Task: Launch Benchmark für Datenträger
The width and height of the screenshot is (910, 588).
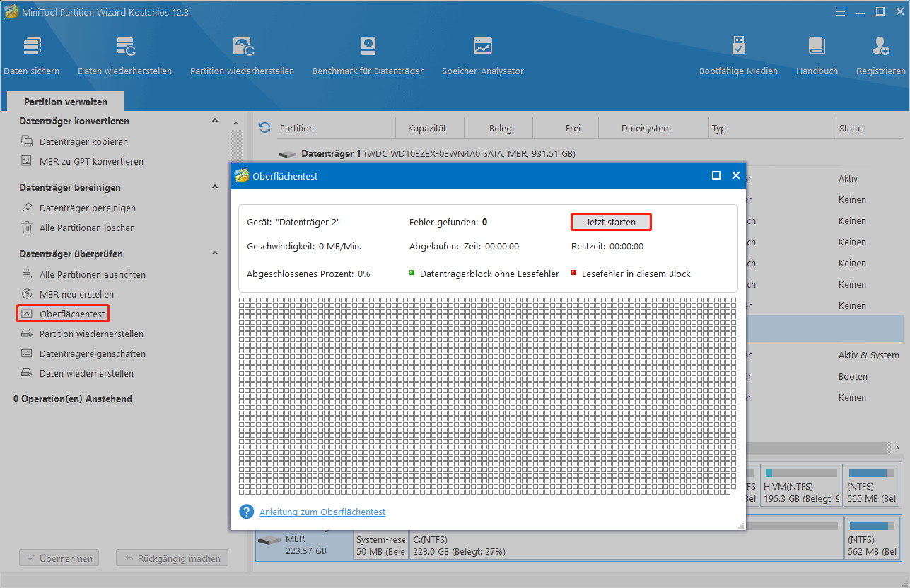Action: pyautogui.click(x=368, y=55)
